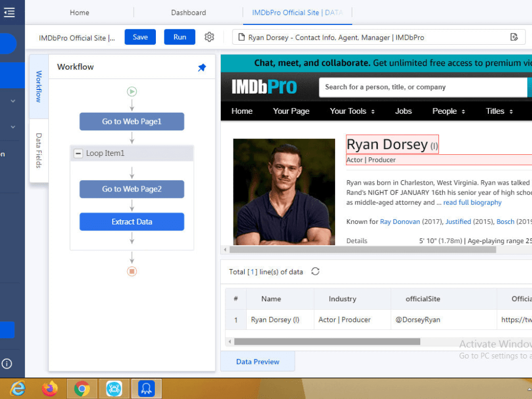
Task: Click the browser pane left scroll arrow
Action: click(225, 250)
